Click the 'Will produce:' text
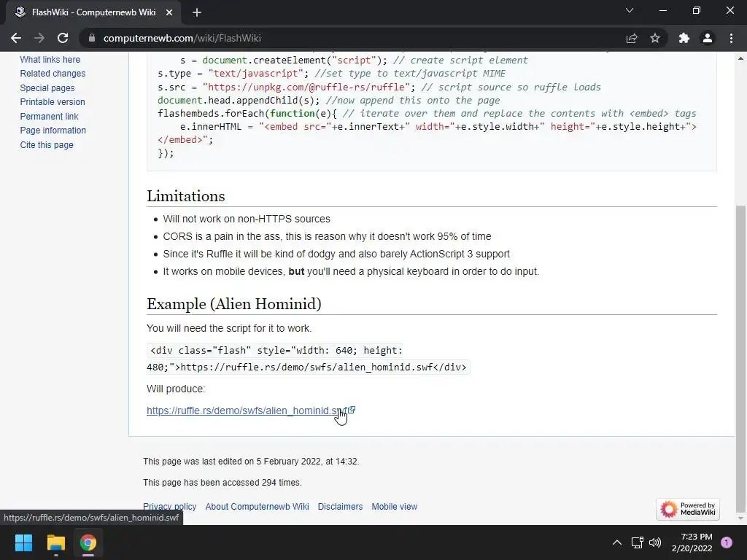The height and width of the screenshot is (560, 747). [176, 389]
